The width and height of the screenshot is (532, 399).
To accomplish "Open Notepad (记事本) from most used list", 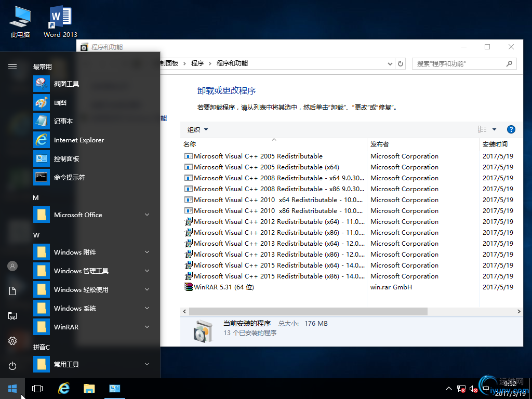I will point(92,121).
